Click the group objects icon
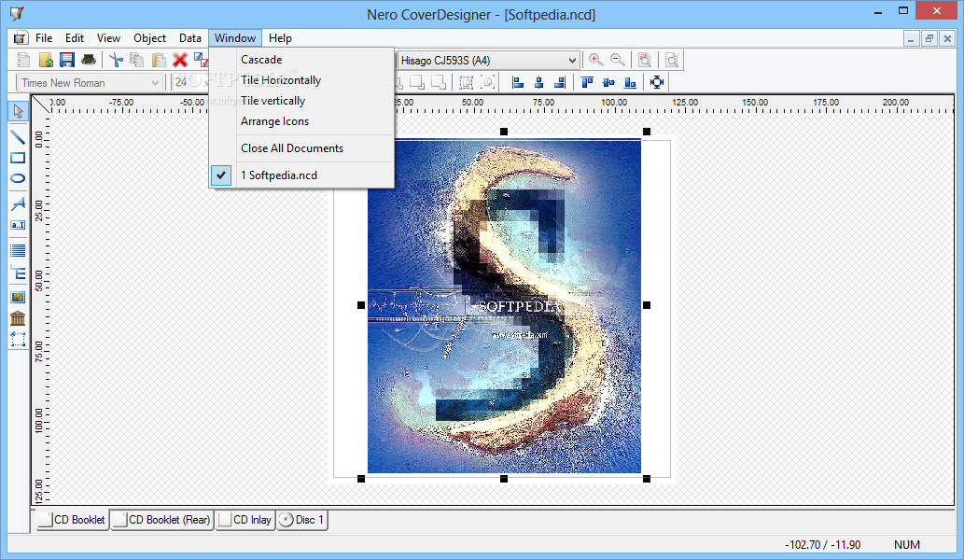This screenshot has width=964, height=560. (466, 82)
